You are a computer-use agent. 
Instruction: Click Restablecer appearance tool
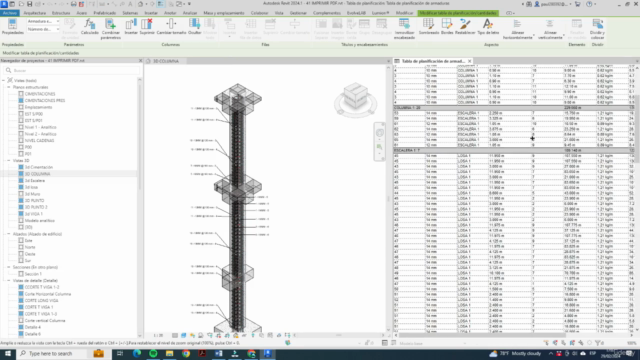(465, 27)
